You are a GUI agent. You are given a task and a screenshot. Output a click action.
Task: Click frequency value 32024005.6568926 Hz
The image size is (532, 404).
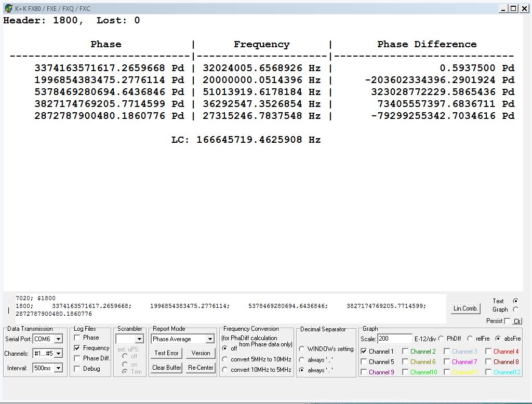pos(262,68)
